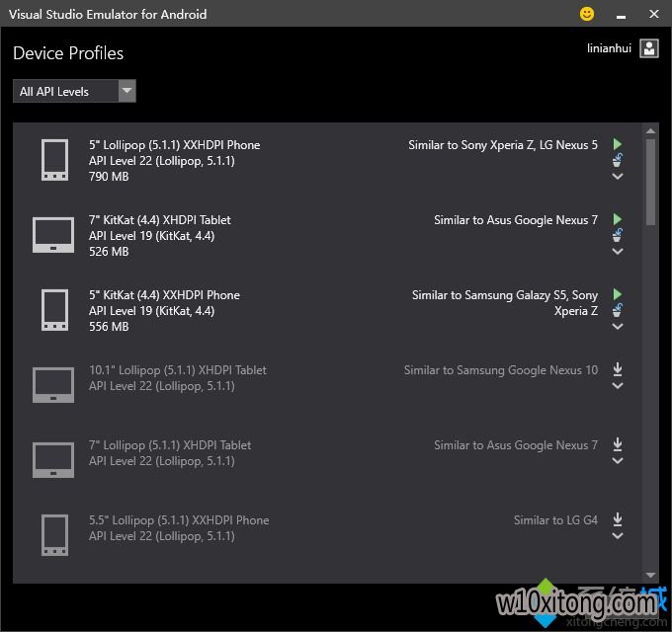This screenshot has height=632, width=672.
Task: Click the scroll down arrow of device list
Action: pyautogui.click(x=650, y=575)
